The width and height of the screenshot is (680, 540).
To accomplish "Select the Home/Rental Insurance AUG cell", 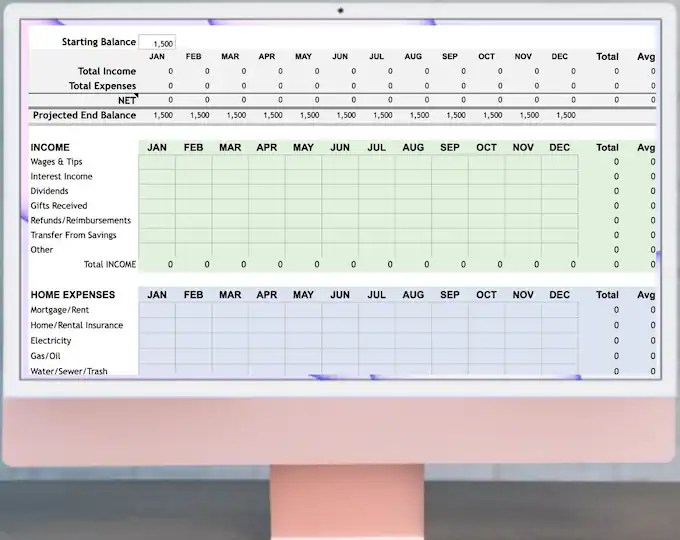I will click(413, 325).
